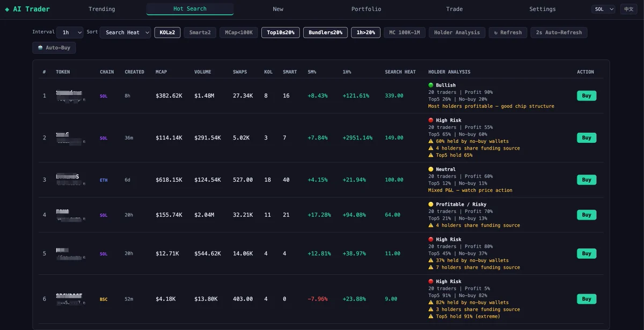Select the 32.21K swaps value
Viewport: 644px width, 330px height.
(243, 215)
